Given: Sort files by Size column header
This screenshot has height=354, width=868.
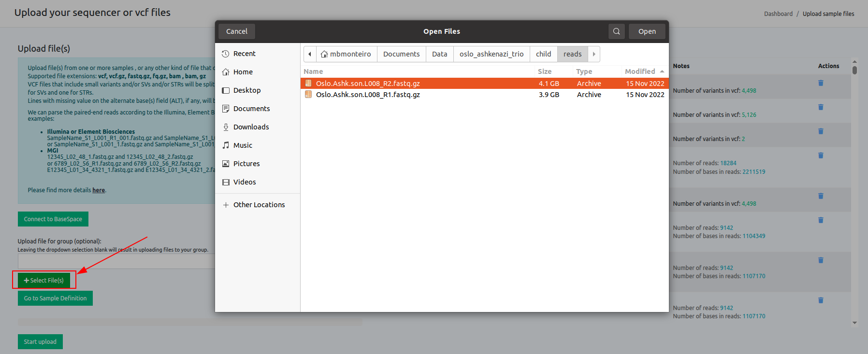Looking at the screenshot, I should point(545,71).
